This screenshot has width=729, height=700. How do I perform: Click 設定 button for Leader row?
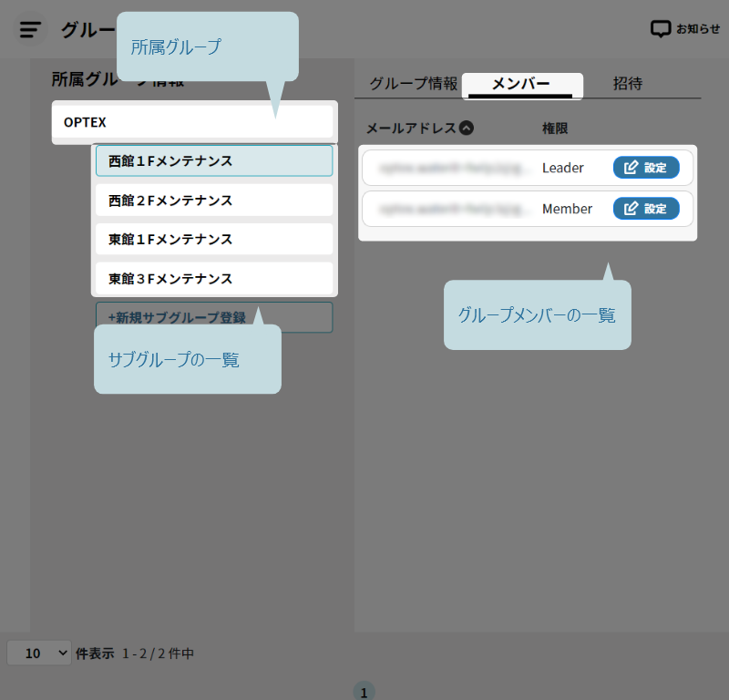click(646, 168)
